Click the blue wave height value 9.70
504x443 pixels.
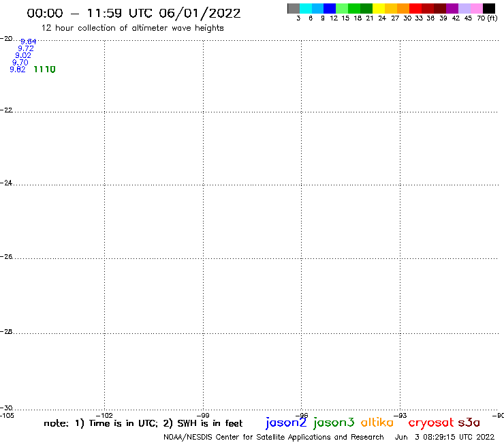click(x=20, y=63)
